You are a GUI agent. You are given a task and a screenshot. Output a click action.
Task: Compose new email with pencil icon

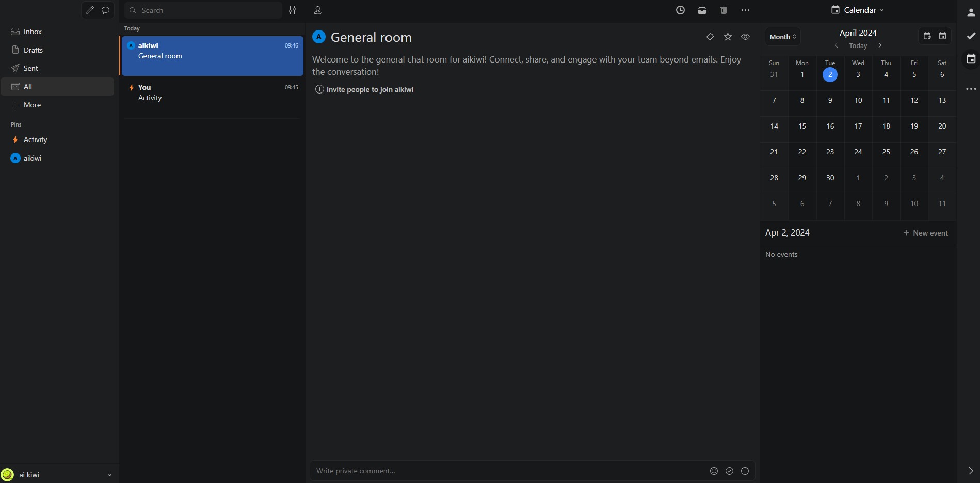coord(90,10)
